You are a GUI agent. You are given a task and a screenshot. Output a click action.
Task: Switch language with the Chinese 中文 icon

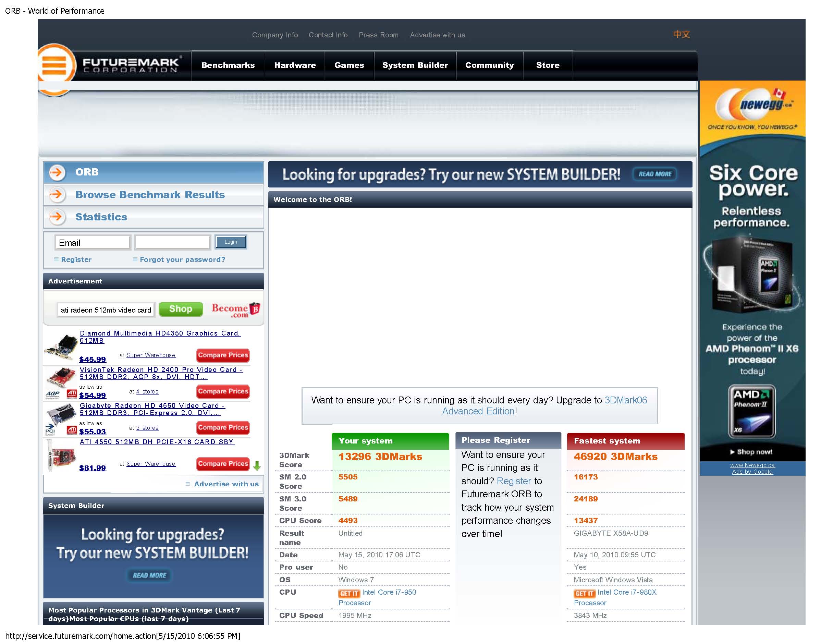click(681, 35)
